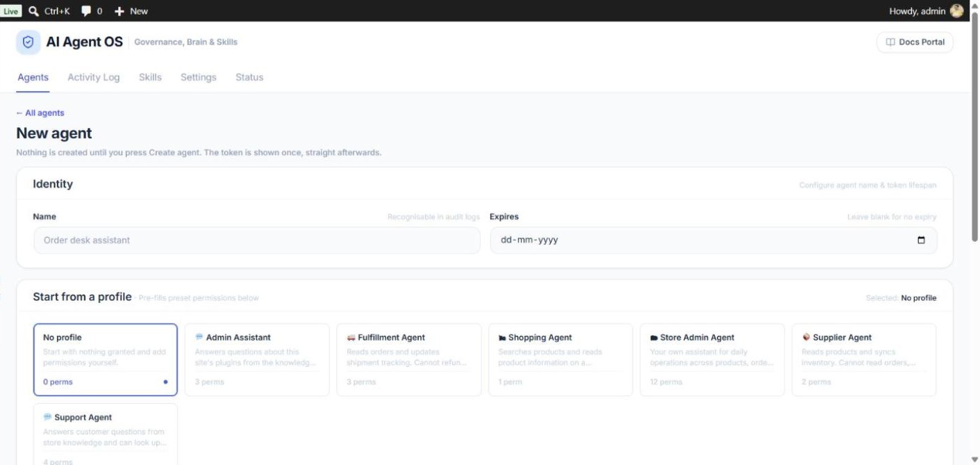Viewport: 980px width, 465px height.
Task: Click the No profile card title
Action: (63, 337)
